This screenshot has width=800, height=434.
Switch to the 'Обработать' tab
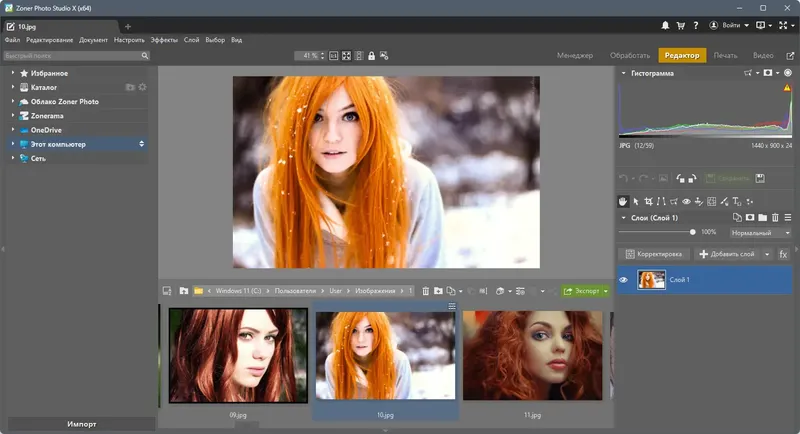(629, 55)
